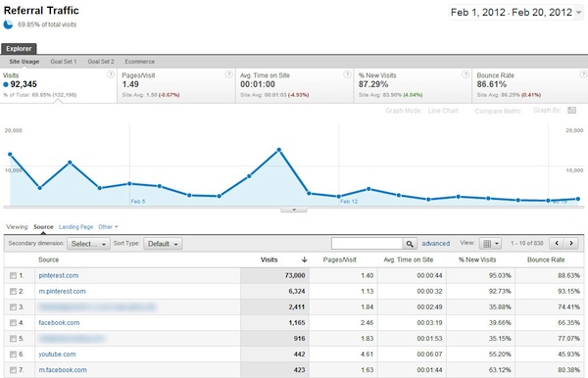Open m.facebook.com source link

click(x=63, y=370)
